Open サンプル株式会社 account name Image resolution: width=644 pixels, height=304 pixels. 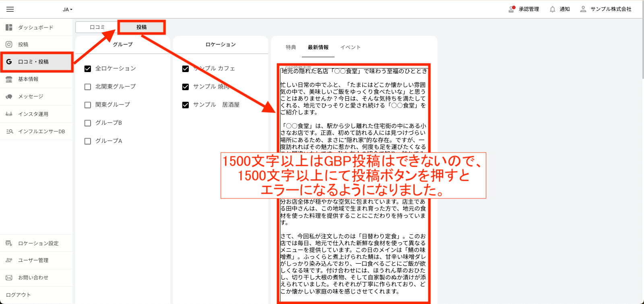[611, 9]
